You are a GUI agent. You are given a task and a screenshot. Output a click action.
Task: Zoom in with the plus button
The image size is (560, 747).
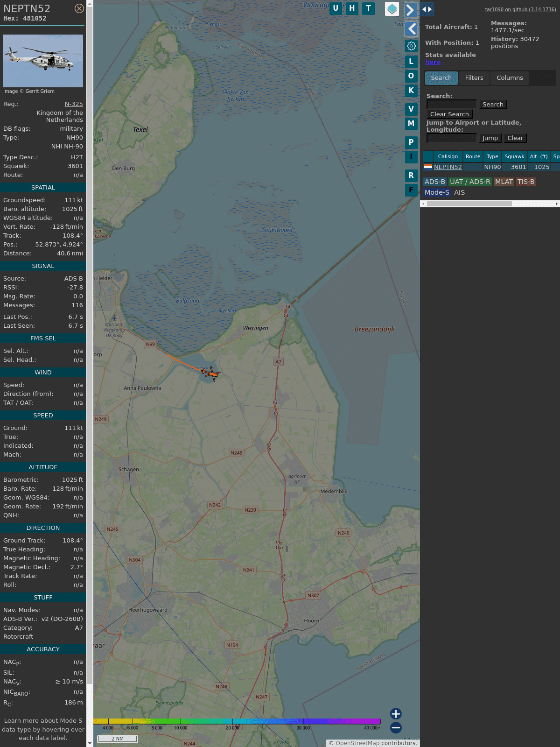tap(396, 714)
